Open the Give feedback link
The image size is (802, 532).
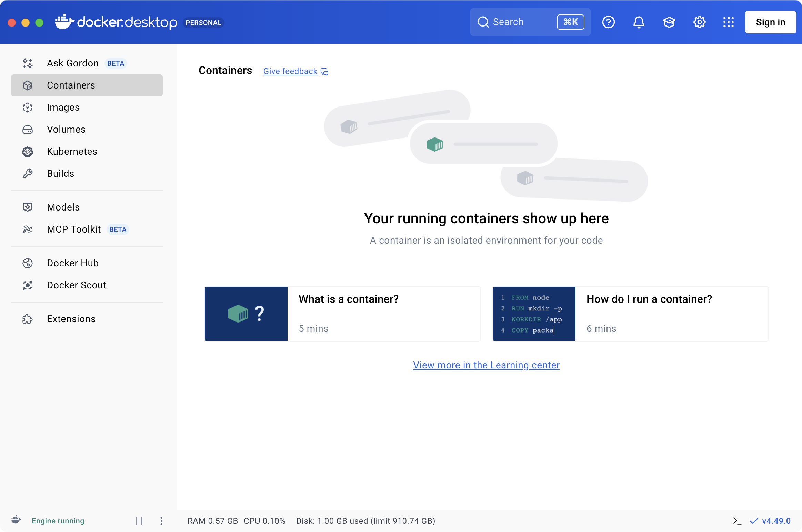click(290, 71)
